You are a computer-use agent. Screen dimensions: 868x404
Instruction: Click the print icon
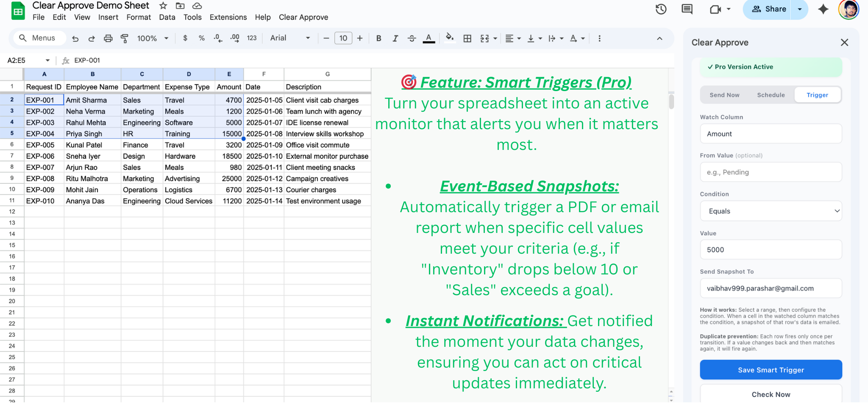pos(108,38)
